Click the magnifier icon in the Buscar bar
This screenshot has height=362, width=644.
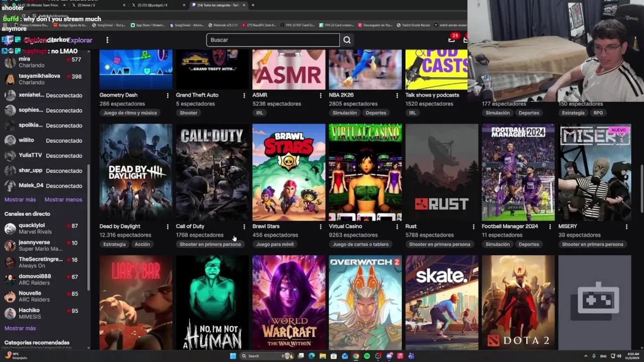347,40
